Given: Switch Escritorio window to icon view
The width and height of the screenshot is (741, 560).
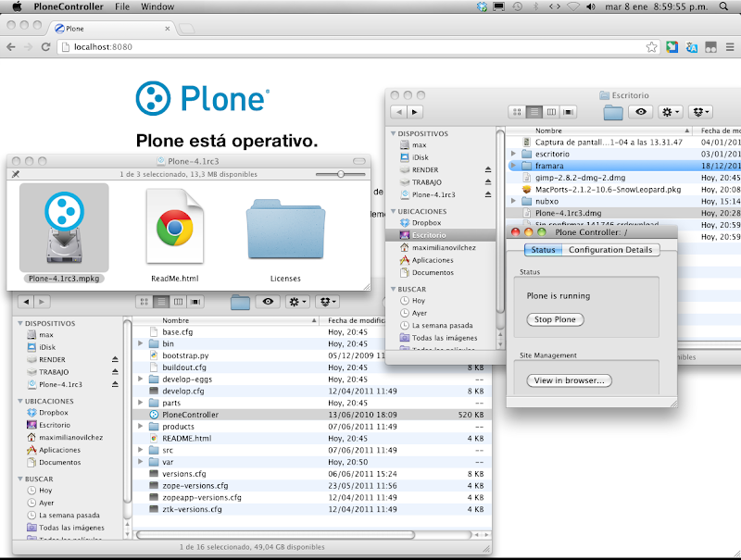Looking at the screenshot, I should (x=517, y=112).
